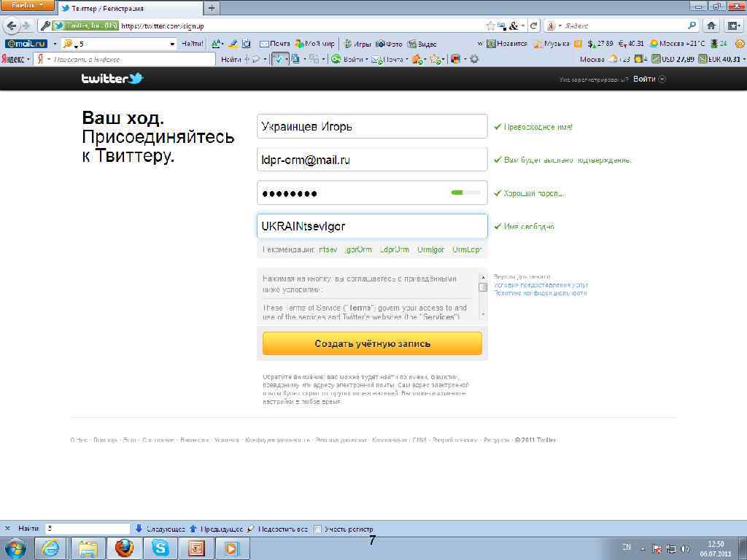Click Подсветить все in the find bar
The height and width of the screenshot is (560, 747).
pyautogui.click(x=278, y=529)
